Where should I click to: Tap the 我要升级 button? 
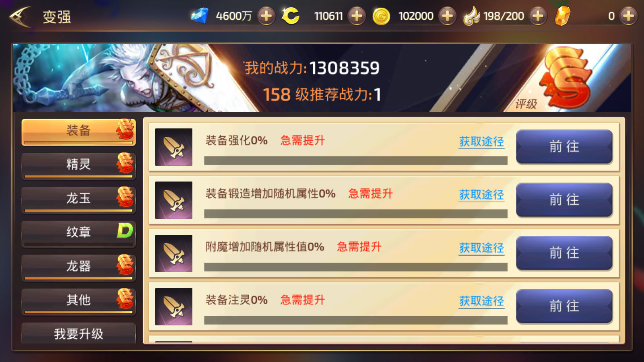coord(78,333)
